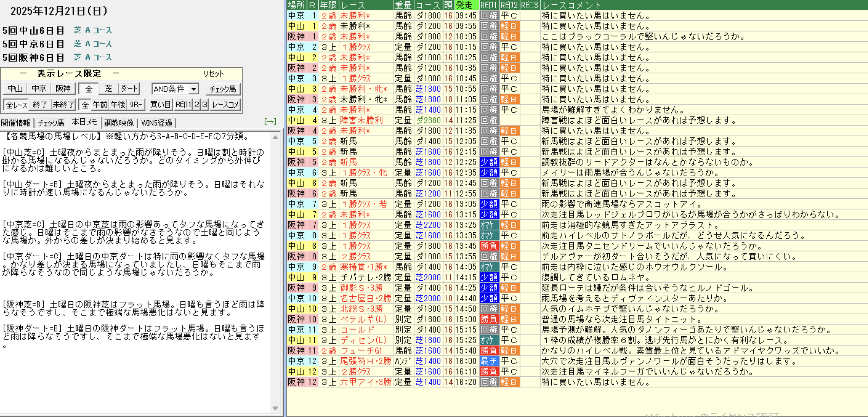868x417 pixels.
Task: Open the WIN5経過 tab
Action: tap(157, 123)
